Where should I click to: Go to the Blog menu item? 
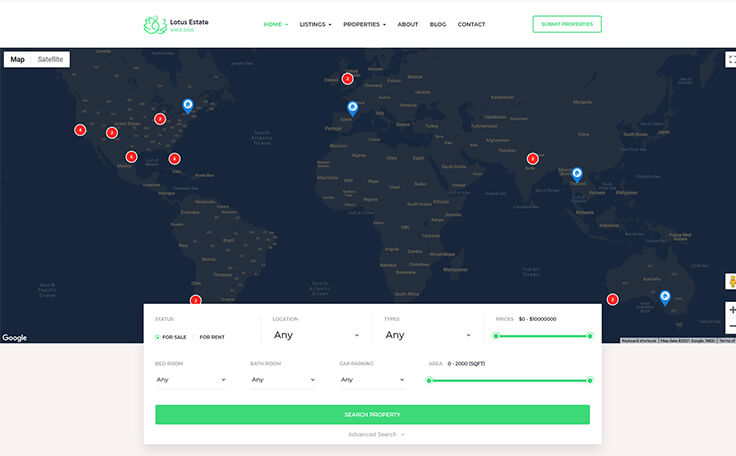pyautogui.click(x=438, y=24)
